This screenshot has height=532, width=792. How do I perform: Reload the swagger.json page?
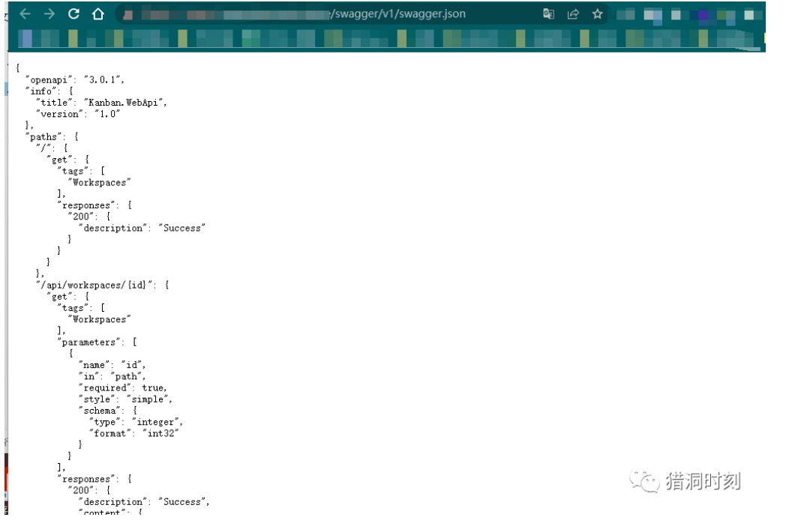[73, 13]
